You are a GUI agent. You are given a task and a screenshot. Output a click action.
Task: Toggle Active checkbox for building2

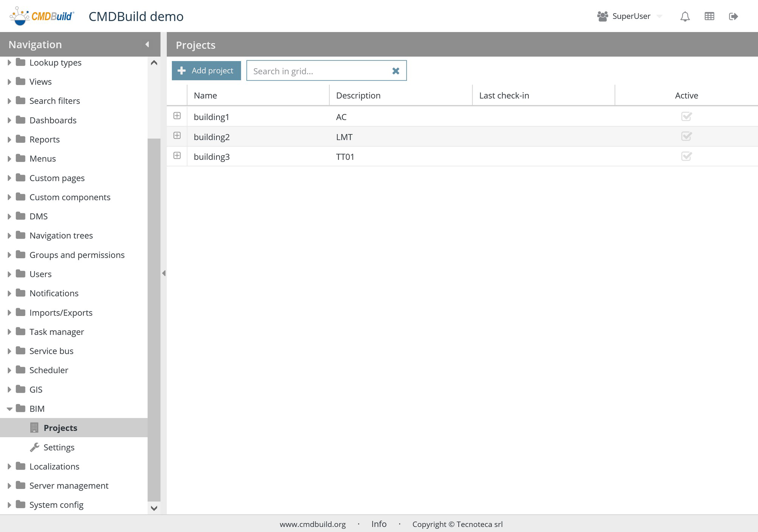[x=686, y=136]
